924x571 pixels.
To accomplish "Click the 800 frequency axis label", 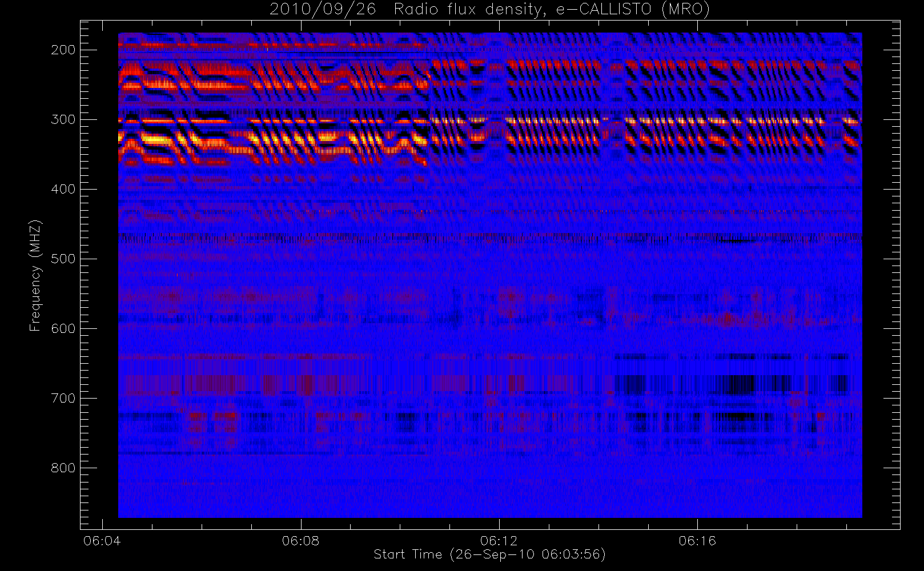I will (x=63, y=468).
